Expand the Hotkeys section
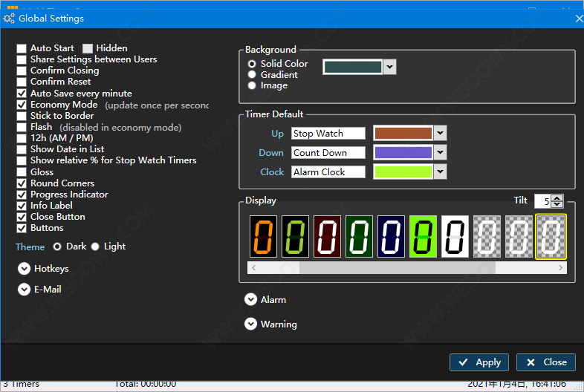This screenshot has width=584, height=392. 25,269
